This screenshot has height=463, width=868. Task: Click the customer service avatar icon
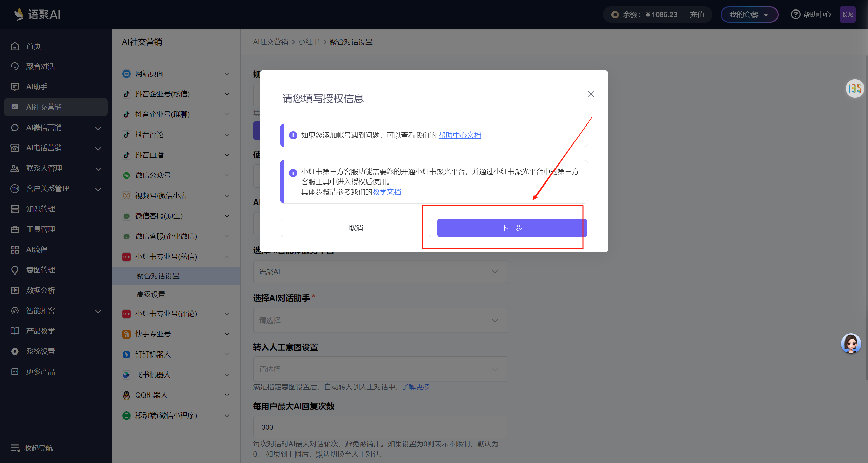point(851,344)
